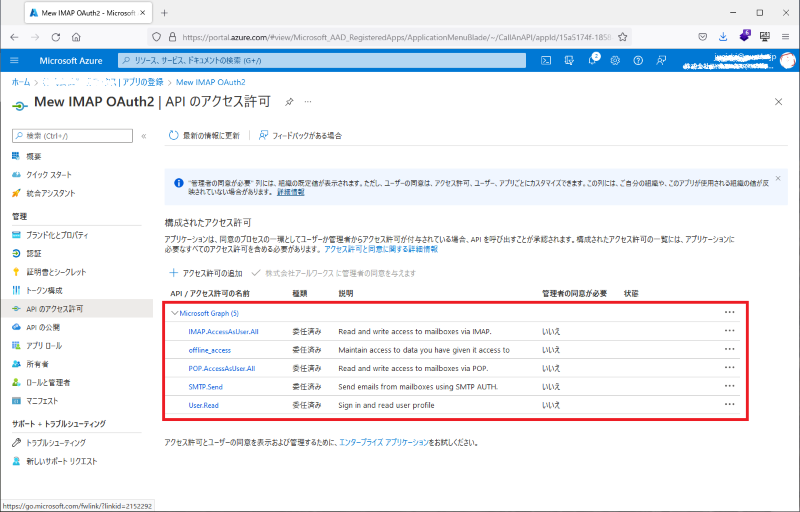Open ロールと管理者 in sidebar
This screenshot has width=800, height=512.
pyautogui.click(x=48, y=382)
